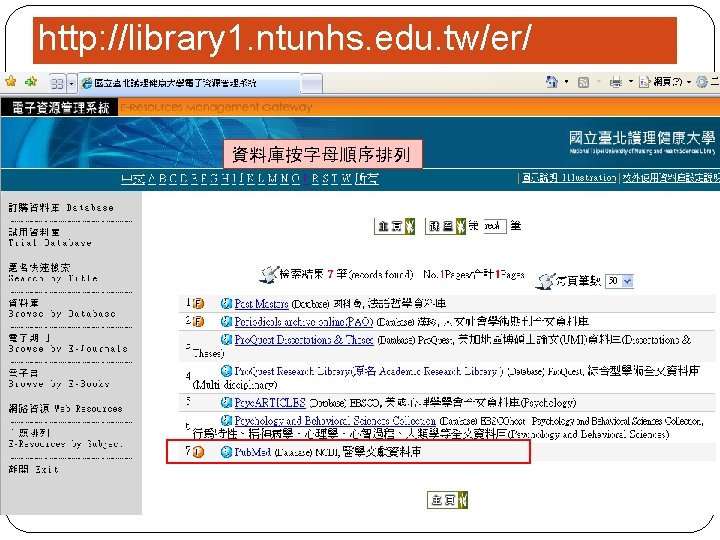Click 離開 Exit in sidebar
Viewport: 720px width, 540px height.
(x=34, y=469)
